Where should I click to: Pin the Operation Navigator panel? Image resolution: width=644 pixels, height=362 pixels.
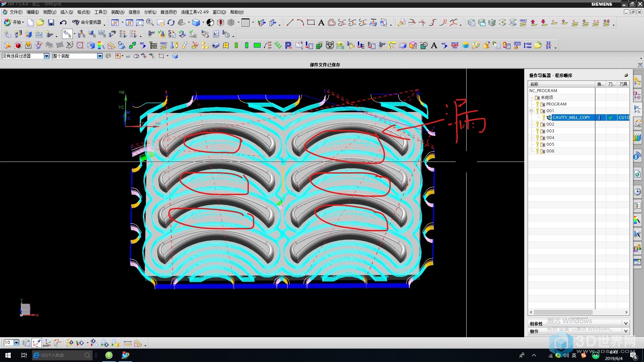[626, 75]
